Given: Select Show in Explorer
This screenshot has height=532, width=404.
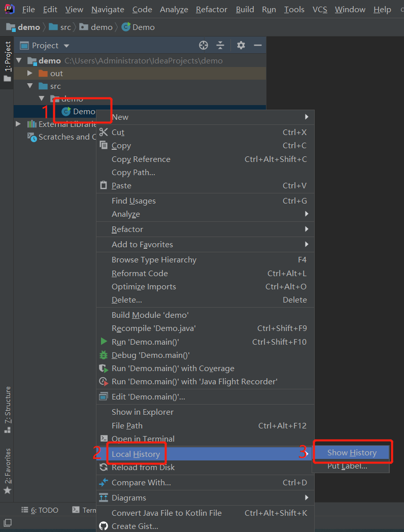Looking at the screenshot, I should pos(205,412).
